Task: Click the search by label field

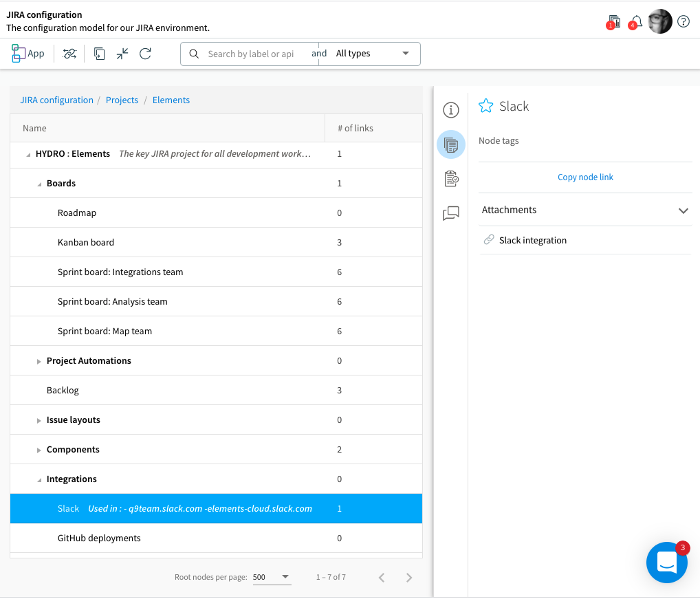Action: pyautogui.click(x=251, y=54)
